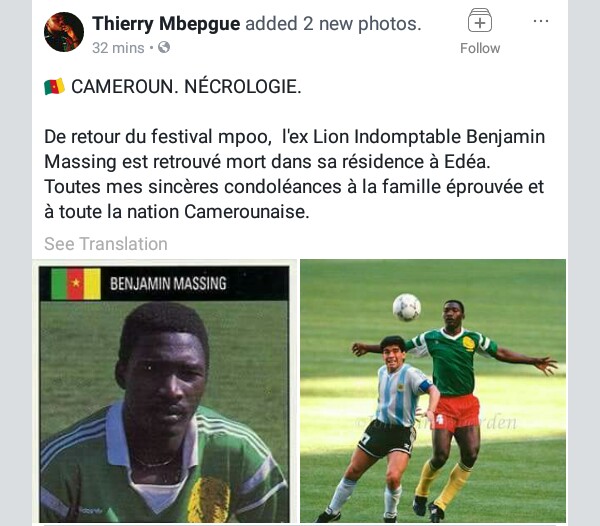The image size is (600, 526).
Task: Click the Follow label text
Action: point(480,48)
